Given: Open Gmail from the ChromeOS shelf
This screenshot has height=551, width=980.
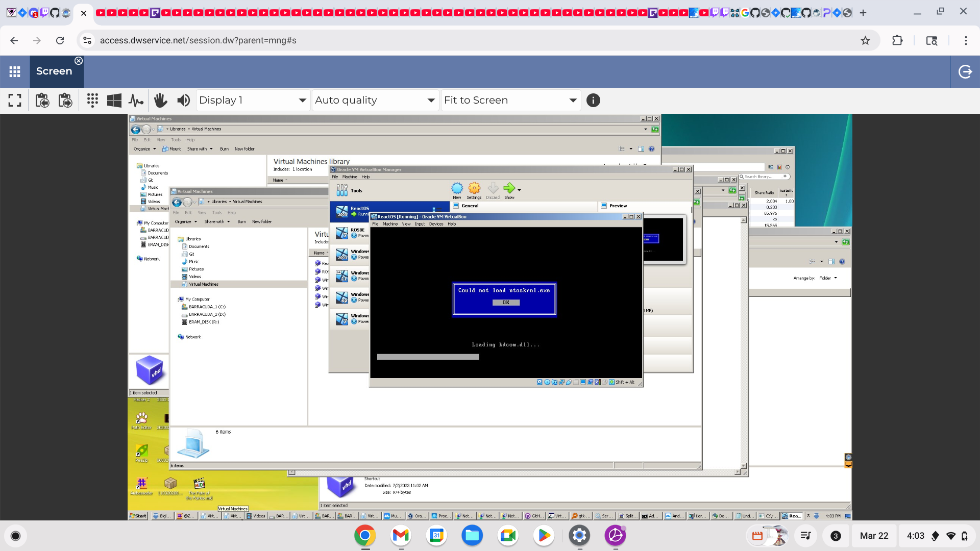Looking at the screenshot, I should (x=401, y=536).
